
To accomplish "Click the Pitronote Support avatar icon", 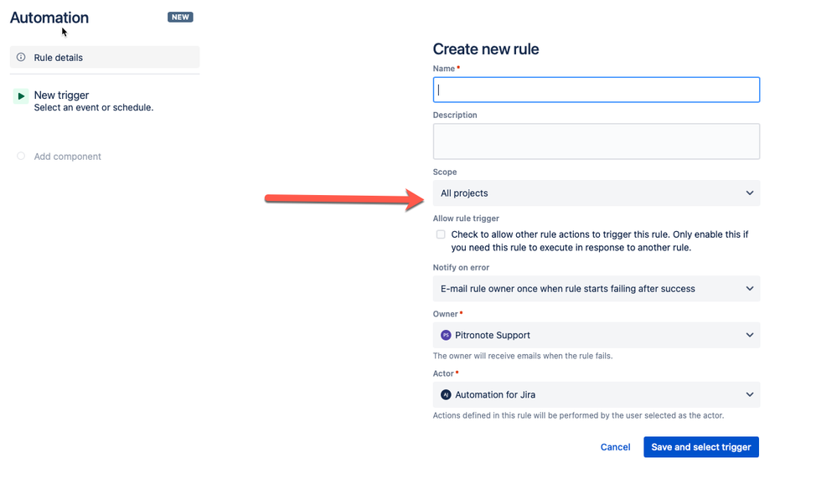I will (446, 335).
